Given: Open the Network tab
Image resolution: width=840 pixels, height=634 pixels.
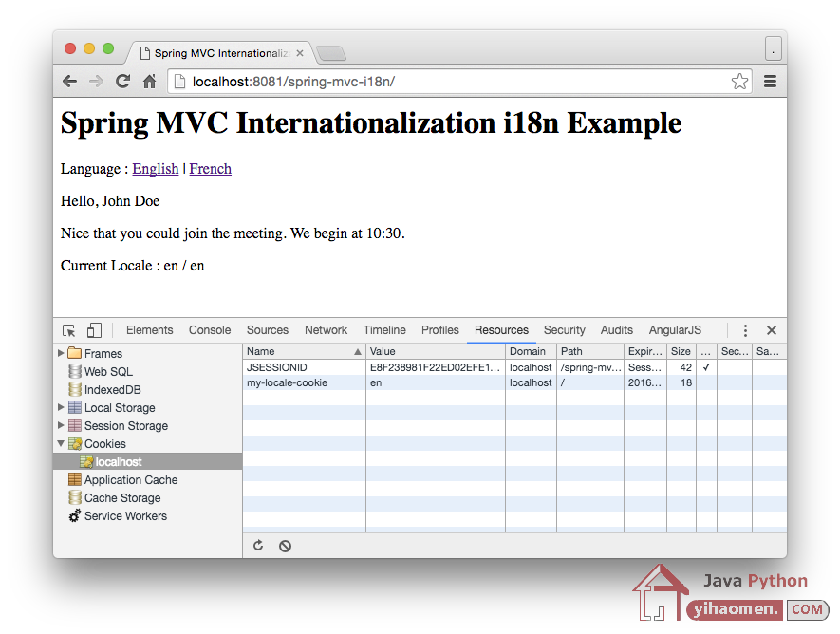Looking at the screenshot, I should pyautogui.click(x=326, y=330).
